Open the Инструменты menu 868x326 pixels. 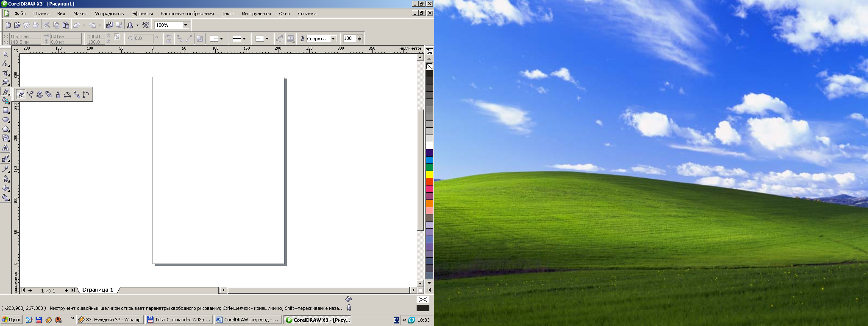pos(256,14)
